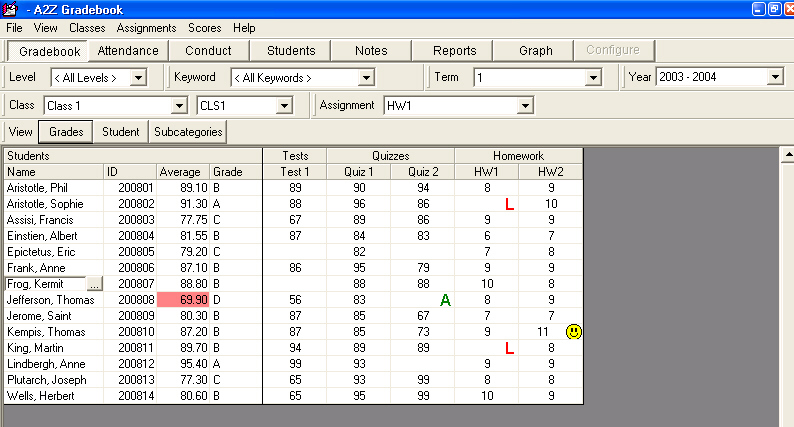Switch to the Gradebook tab

[x=49, y=51]
